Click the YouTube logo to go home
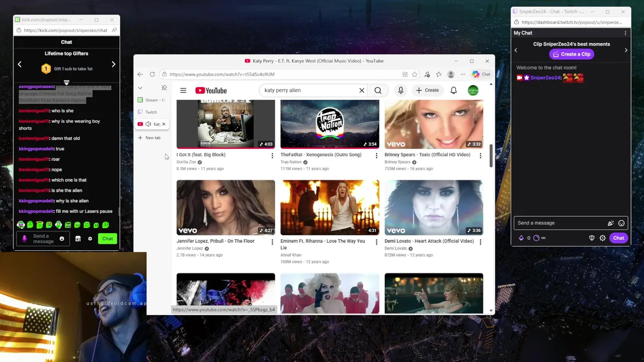Viewport: 644px width, 362px height. pos(211,90)
